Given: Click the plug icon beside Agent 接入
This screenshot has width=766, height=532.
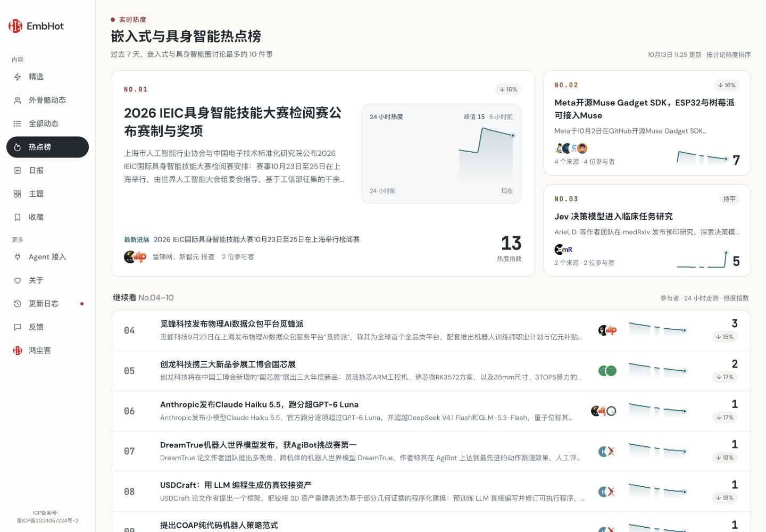Looking at the screenshot, I should point(18,257).
